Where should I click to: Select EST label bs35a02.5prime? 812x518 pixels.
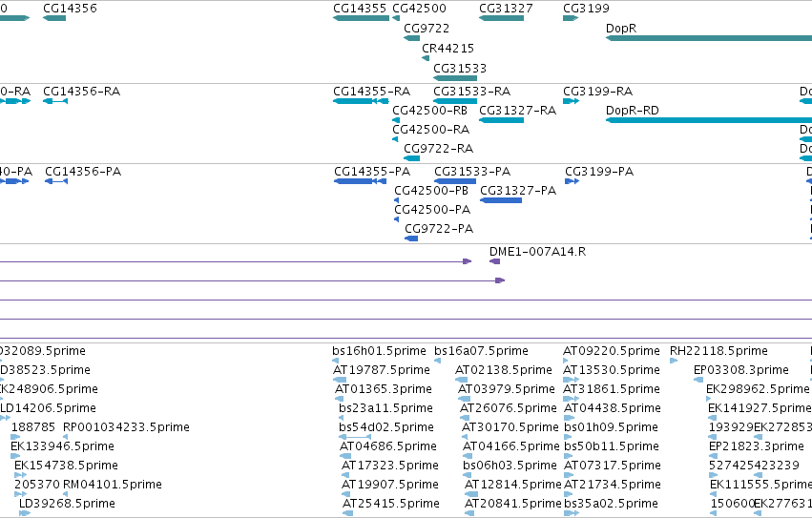point(611,504)
